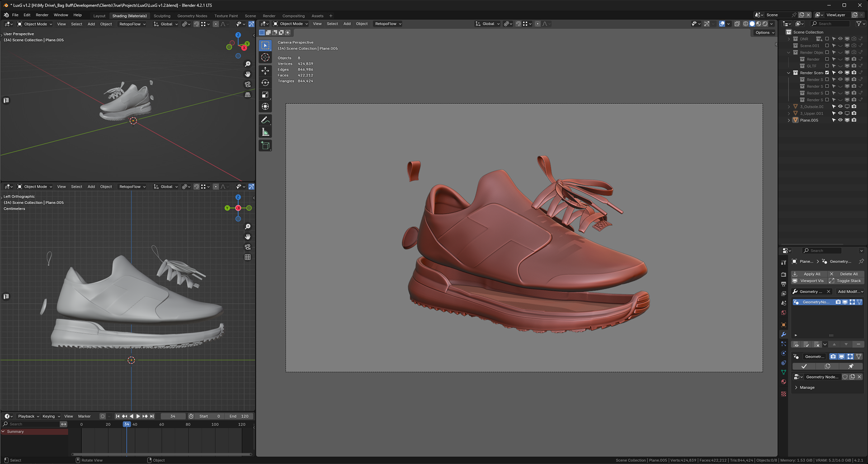Image resolution: width=868 pixels, height=464 pixels.
Task: Click zoom icon in User Perspective viewport
Action: coord(248,64)
